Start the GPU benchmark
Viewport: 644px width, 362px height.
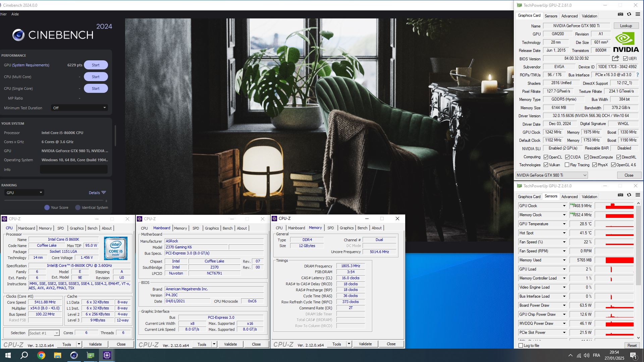[x=96, y=65]
